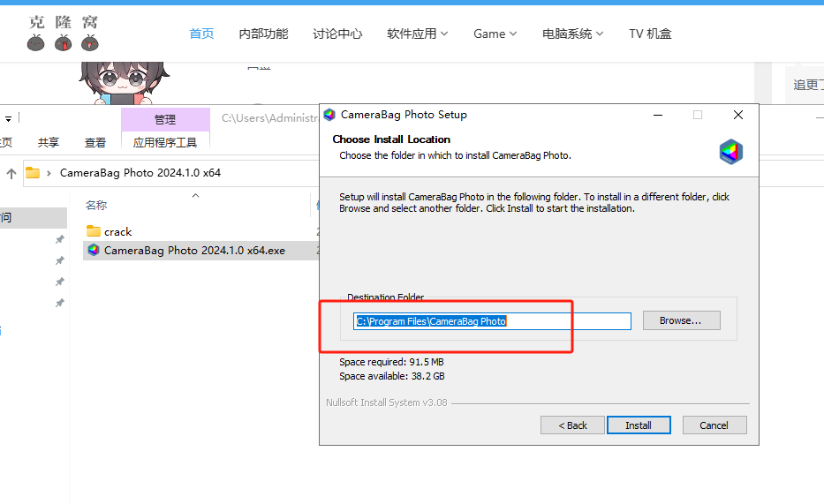The height and width of the screenshot is (504, 824).
Task: Click the setup title bar CameraBag icon
Action: pyautogui.click(x=329, y=115)
